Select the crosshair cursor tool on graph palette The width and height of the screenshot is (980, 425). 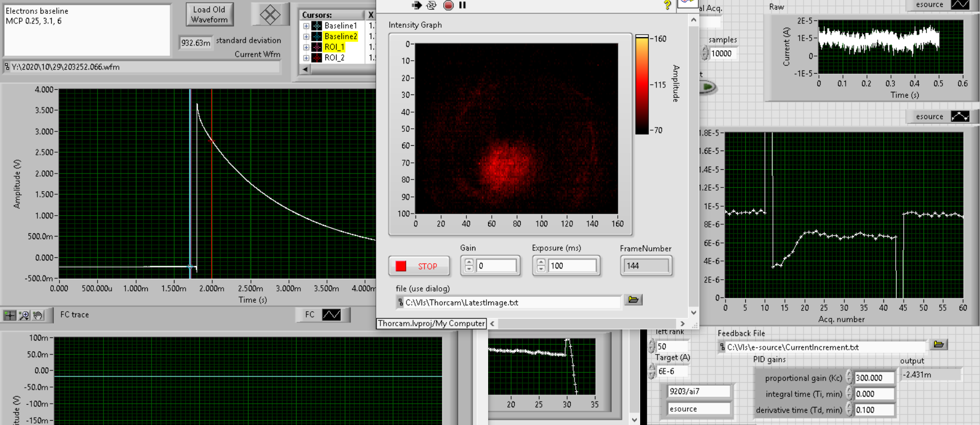[x=10, y=316]
